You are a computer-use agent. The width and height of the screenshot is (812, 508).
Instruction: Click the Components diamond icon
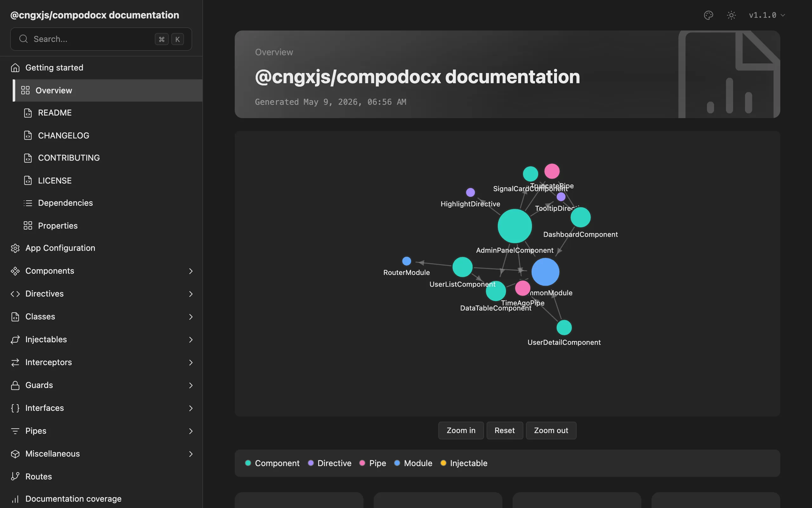[15, 271]
